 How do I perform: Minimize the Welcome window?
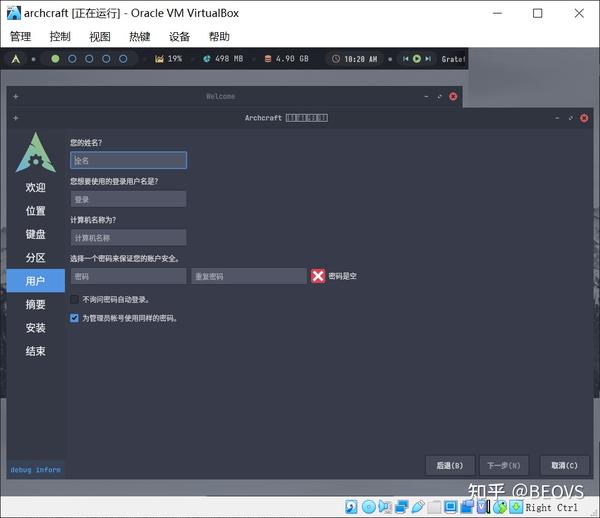coord(426,96)
